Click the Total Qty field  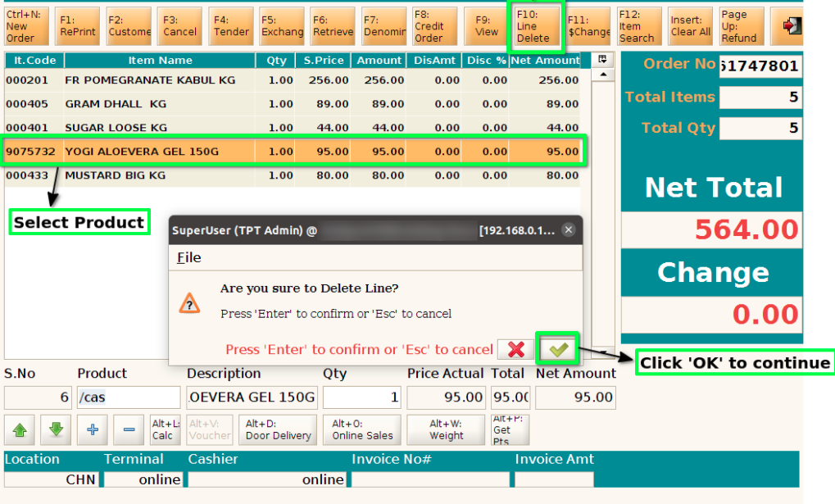coord(761,128)
